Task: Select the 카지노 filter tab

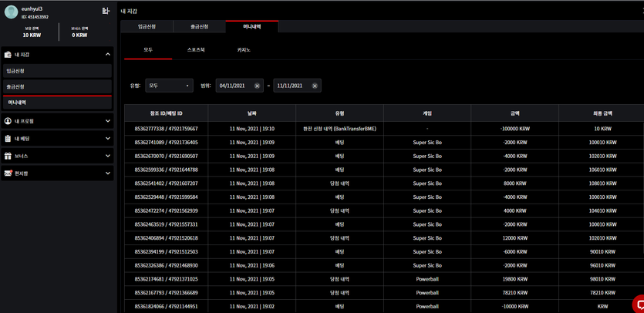Action: [x=244, y=49]
